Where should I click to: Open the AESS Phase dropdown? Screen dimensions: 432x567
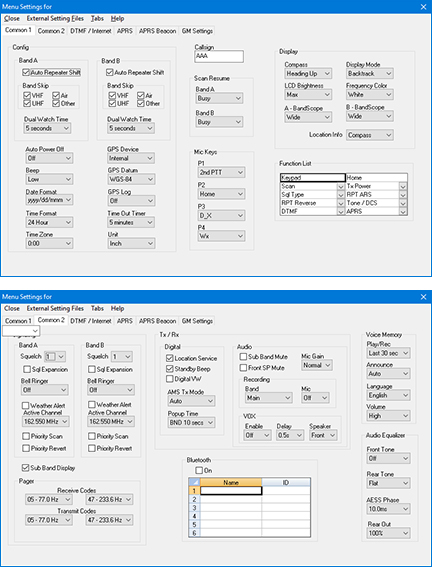389,509
